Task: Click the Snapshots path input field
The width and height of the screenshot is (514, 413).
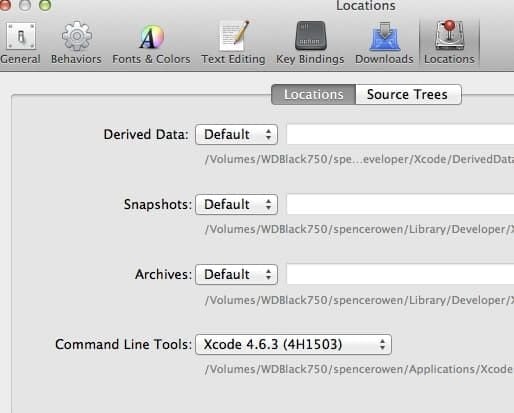Action: click(x=400, y=204)
